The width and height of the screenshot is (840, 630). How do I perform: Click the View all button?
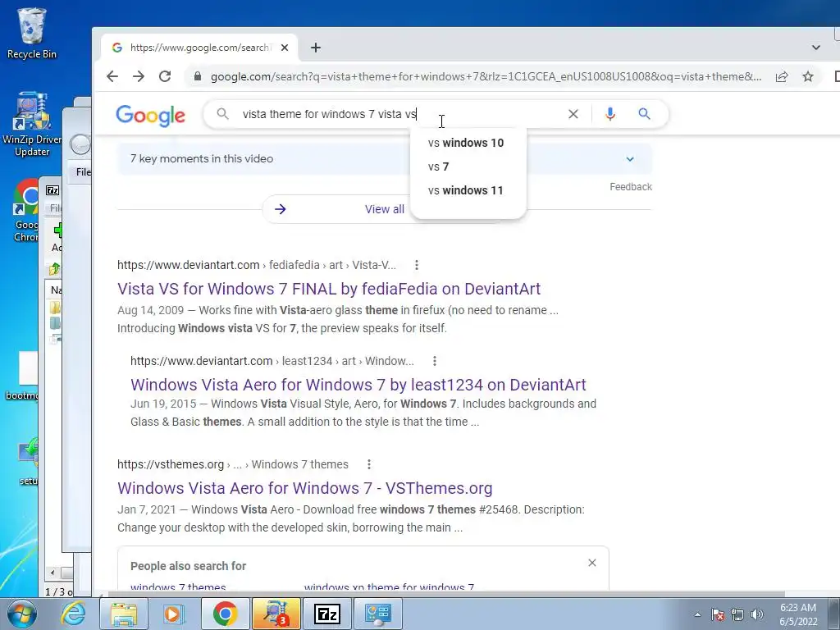tap(384, 209)
